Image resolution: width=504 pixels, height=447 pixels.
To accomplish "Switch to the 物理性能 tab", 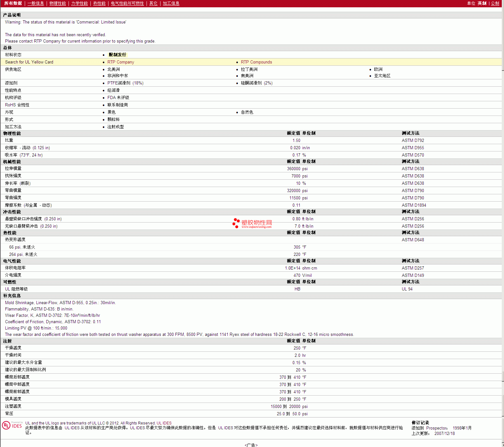I will pos(58,3).
